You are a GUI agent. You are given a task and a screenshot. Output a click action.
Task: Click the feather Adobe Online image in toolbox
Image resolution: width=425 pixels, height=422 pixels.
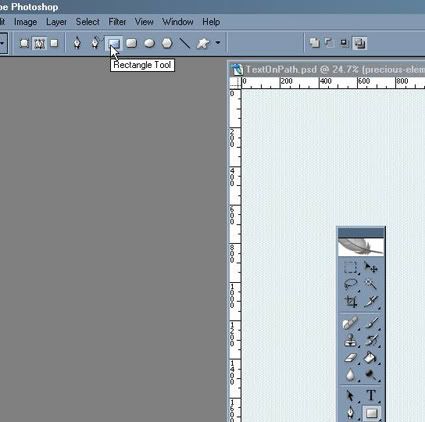(x=361, y=247)
